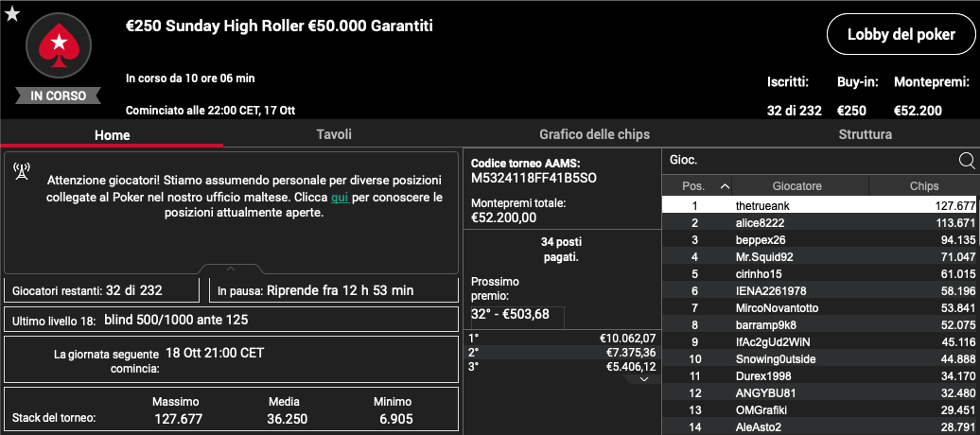The height and width of the screenshot is (435, 980).
Task: Click In pausa resume time text
Action: 316,290
